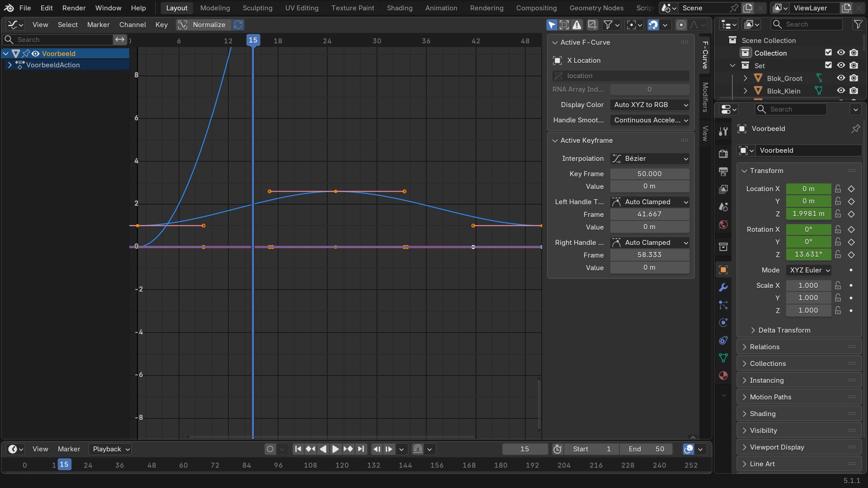This screenshot has width=868, height=488.
Task: Open the Interpolation Bézier dropdown
Action: click(650, 159)
